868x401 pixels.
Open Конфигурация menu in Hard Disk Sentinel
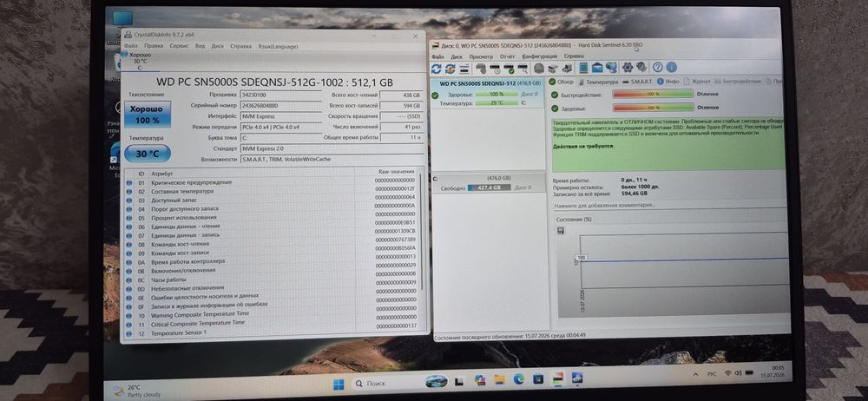(x=539, y=56)
